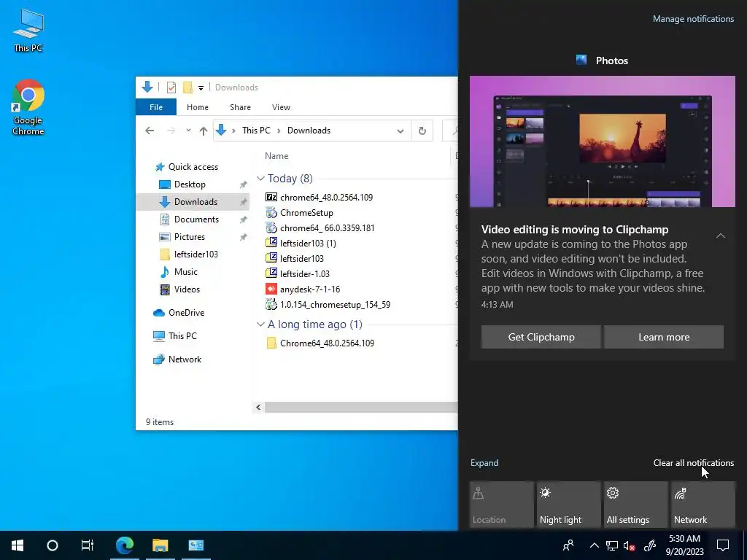Open Google Chrome desktop shortcut
Image resolution: width=747 pixels, height=560 pixels.
[x=28, y=107]
